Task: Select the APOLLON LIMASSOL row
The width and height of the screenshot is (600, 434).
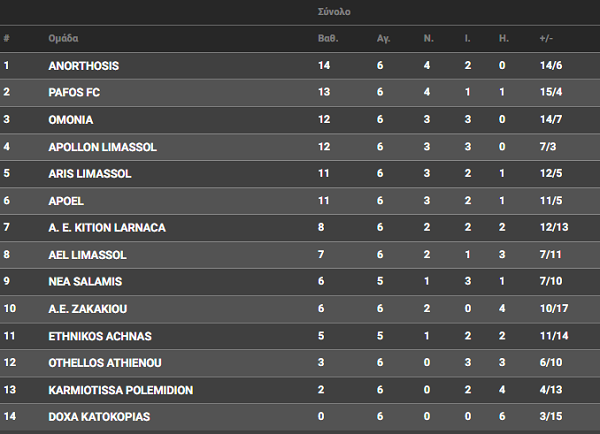Action: click(300, 147)
